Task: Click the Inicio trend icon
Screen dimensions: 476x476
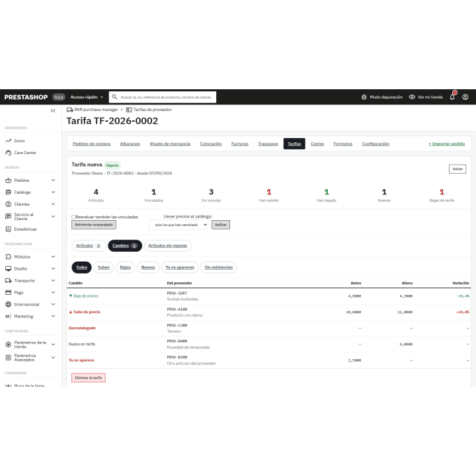Action: click(x=8, y=141)
